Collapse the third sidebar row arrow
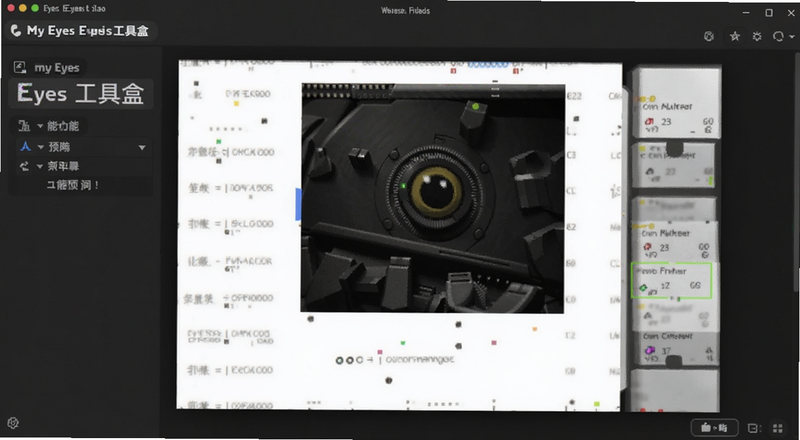This screenshot has height=440, width=800. (x=40, y=166)
